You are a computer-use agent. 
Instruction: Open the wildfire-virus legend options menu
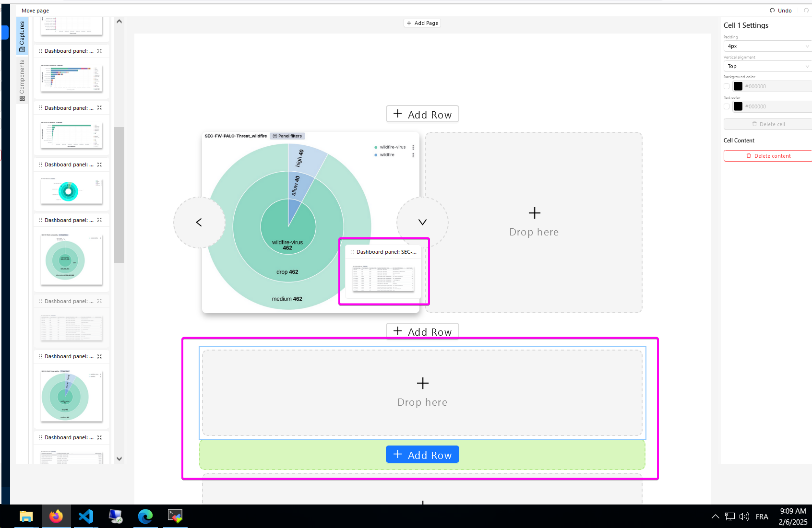413,147
